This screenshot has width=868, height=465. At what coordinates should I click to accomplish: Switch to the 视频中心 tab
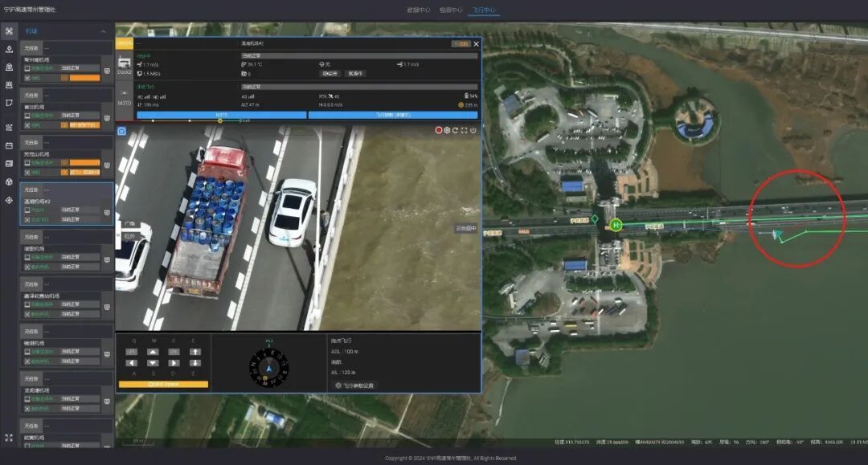(451, 10)
